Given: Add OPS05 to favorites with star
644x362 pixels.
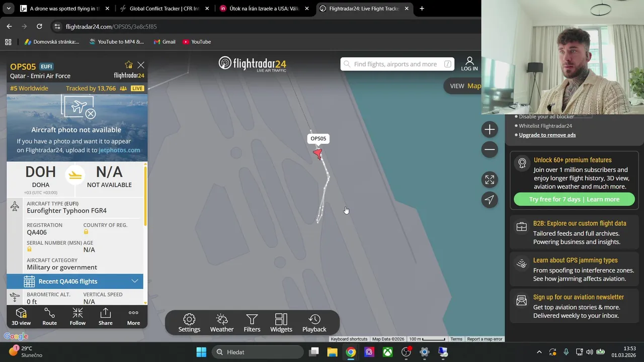Looking at the screenshot, I should [129, 65].
